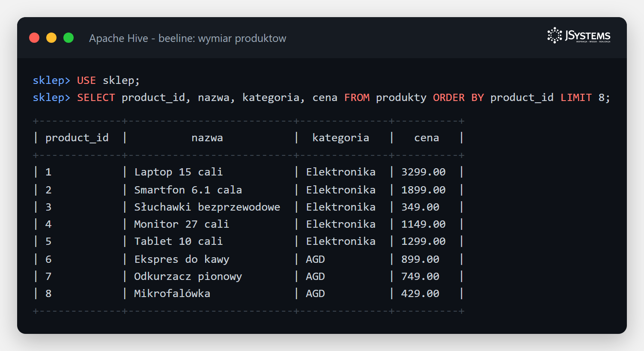Click the table name 'produkty' in the query
The image size is (644, 351).
(401, 98)
